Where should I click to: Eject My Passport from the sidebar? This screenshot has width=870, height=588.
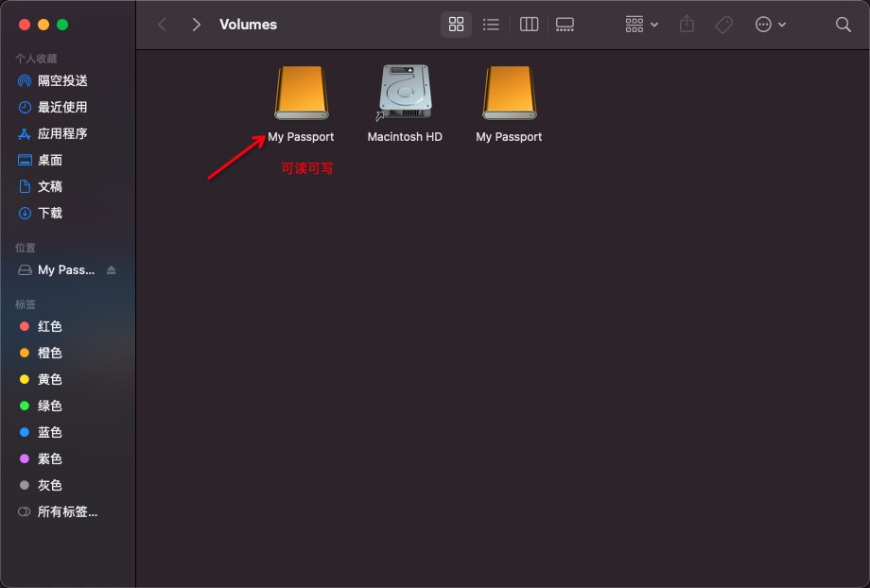click(x=111, y=270)
